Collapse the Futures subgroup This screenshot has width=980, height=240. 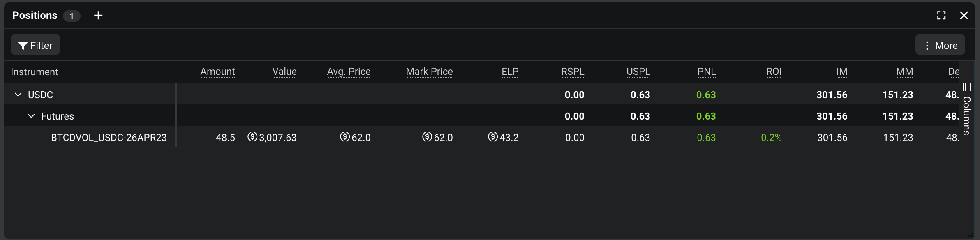pos(31,116)
